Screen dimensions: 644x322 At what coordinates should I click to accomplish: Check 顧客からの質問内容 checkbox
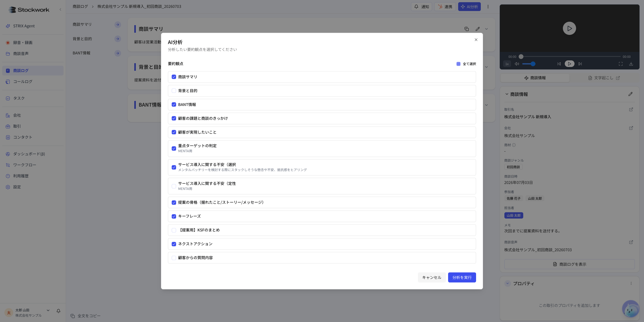pos(174,258)
